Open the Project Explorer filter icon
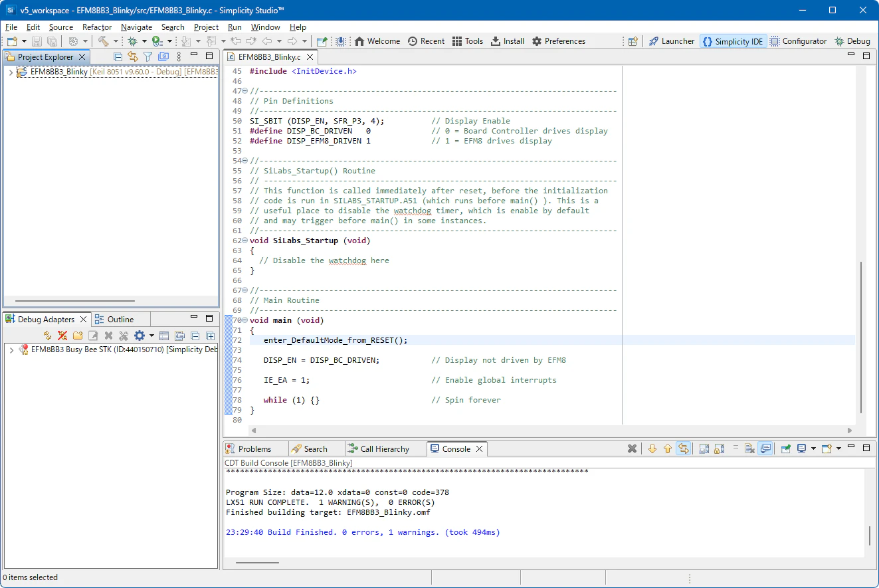This screenshot has width=879, height=588. click(148, 57)
